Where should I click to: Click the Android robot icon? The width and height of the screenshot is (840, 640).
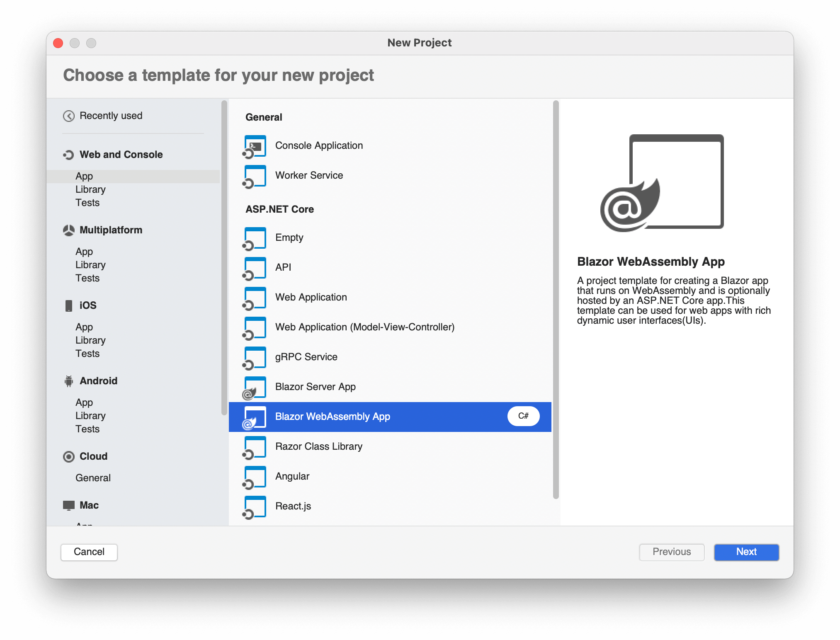click(68, 381)
